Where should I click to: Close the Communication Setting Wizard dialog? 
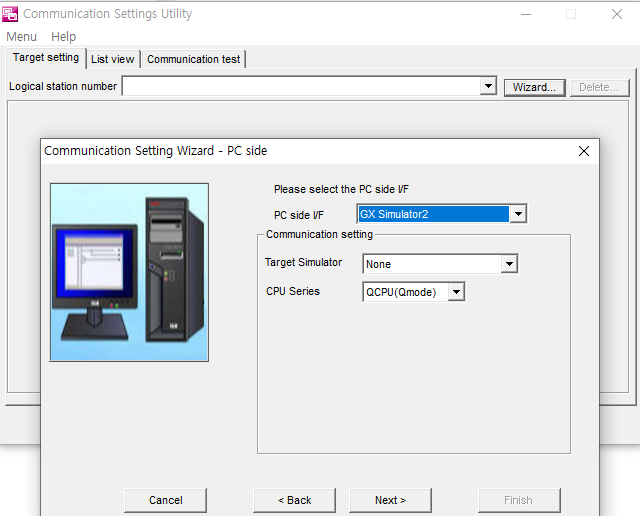click(x=584, y=151)
